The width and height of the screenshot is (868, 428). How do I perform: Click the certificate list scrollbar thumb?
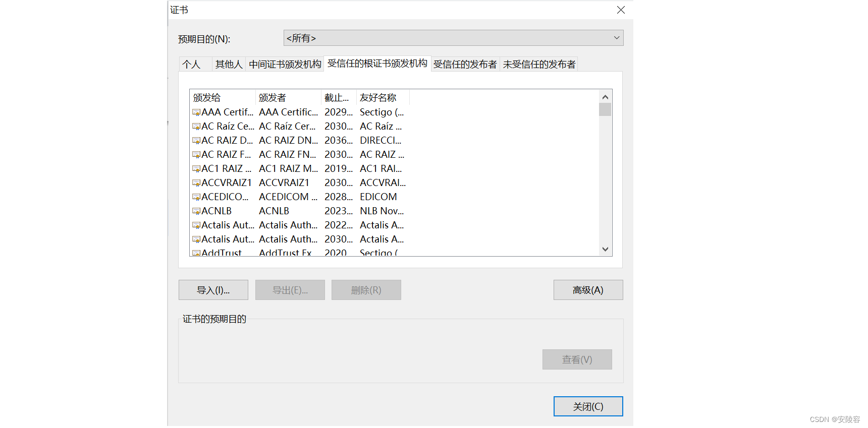(605, 109)
